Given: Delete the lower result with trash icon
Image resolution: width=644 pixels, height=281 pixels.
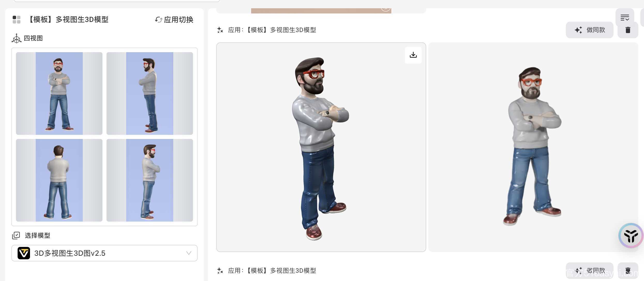Looking at the screenshot, I should pos(628,270).
